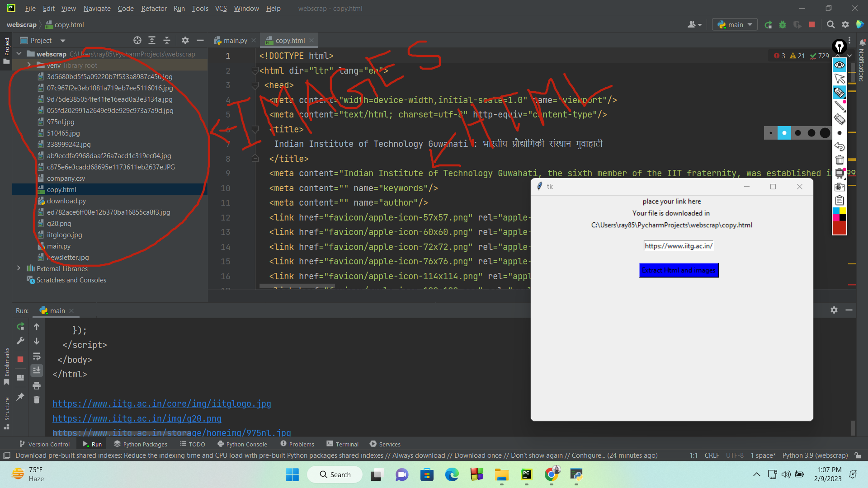Click the URL input field in the tk window

(x=678, y=245)
